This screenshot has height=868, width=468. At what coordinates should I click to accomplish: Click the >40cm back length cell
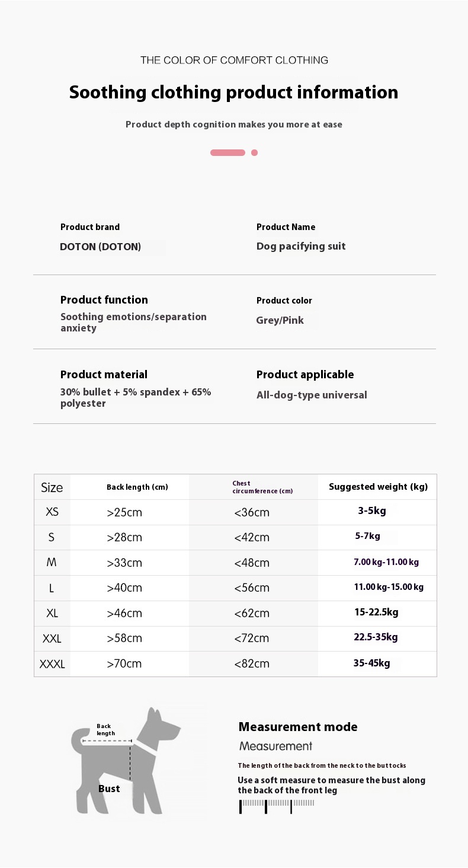click(x=124, y=588)
